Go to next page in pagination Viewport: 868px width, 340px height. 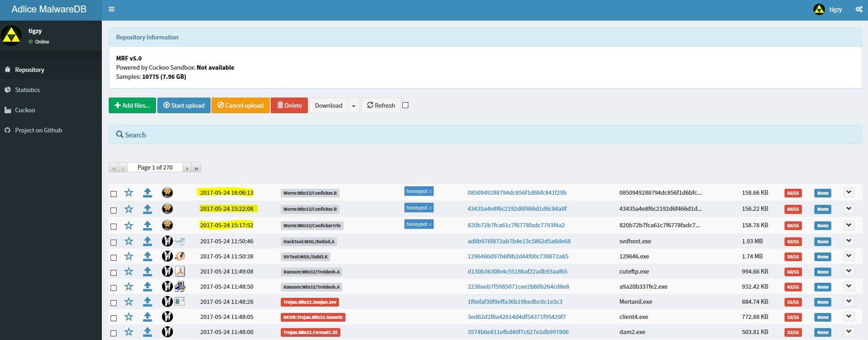click(x=187, y=168)
